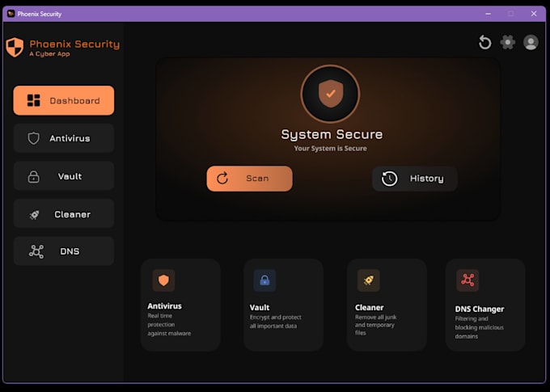Click the rocket icon on Cleaner card
Viewport: 550px width, 392px height.
pos(368,280)
